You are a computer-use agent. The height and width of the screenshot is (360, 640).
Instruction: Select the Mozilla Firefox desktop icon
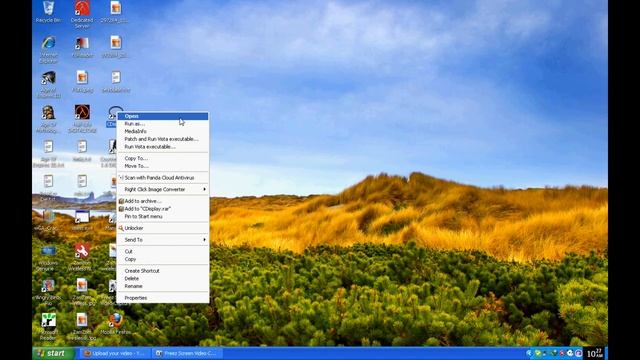(x=116, y=324)
